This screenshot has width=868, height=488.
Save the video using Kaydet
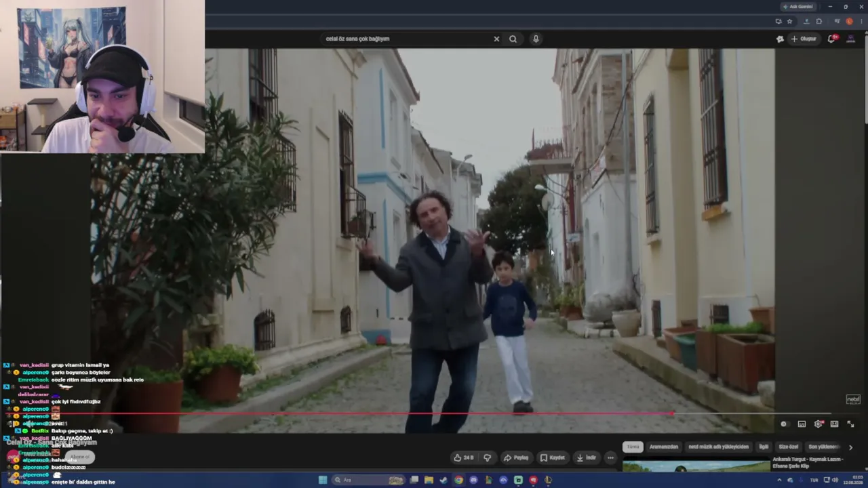[553, 457]
